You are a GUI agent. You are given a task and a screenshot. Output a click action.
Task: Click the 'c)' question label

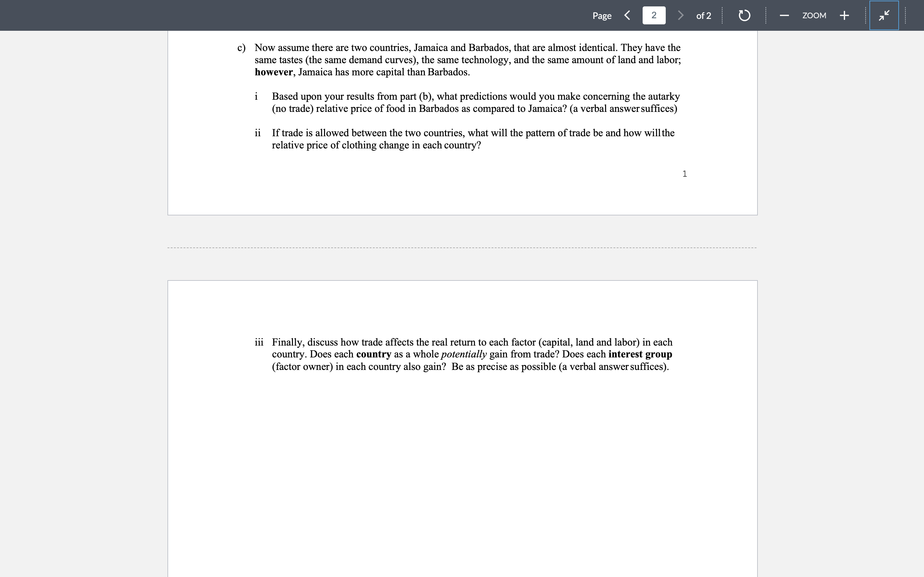[x=241, y=48]
